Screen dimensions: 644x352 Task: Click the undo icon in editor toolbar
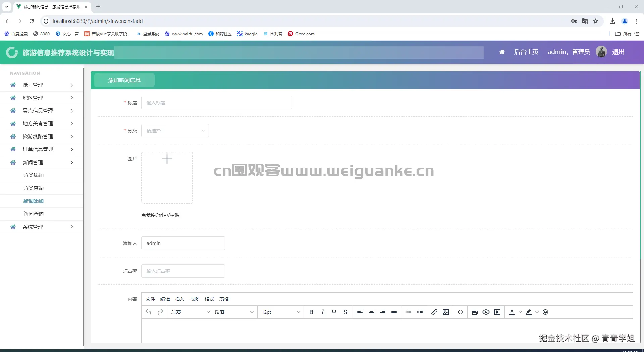[x=148, y=312]
